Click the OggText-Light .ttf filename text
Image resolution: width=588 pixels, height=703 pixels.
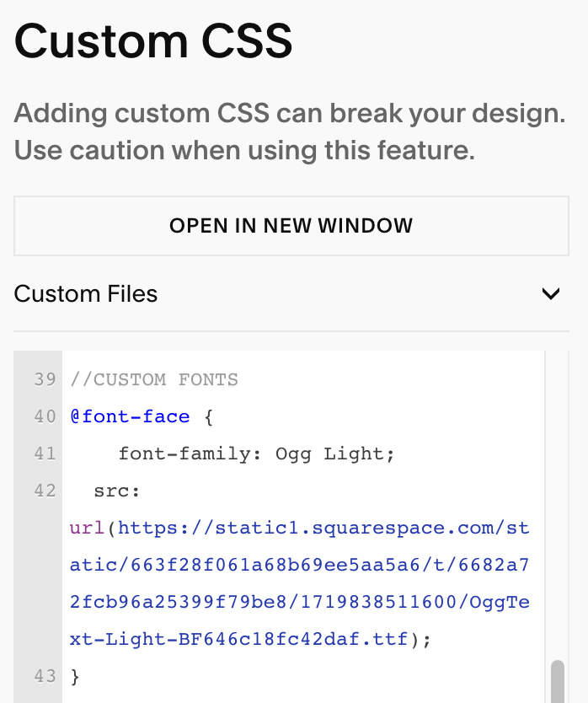pos(299,620)
